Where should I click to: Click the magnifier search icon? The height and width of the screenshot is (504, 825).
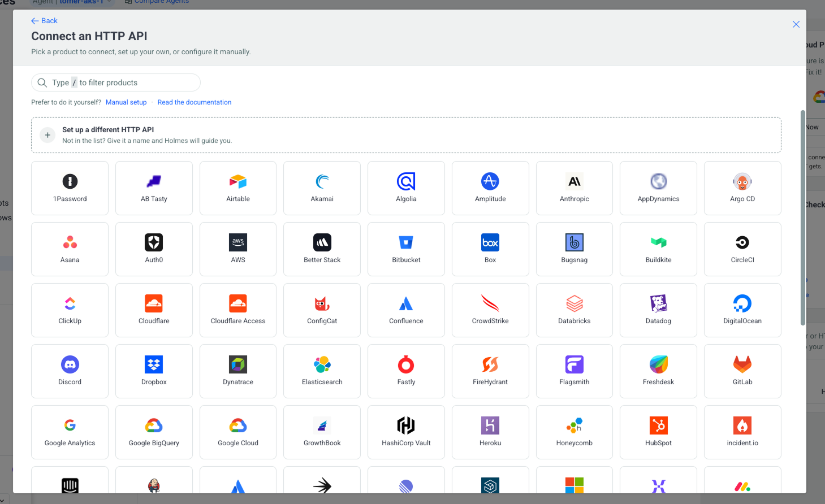tap(42, 82)
